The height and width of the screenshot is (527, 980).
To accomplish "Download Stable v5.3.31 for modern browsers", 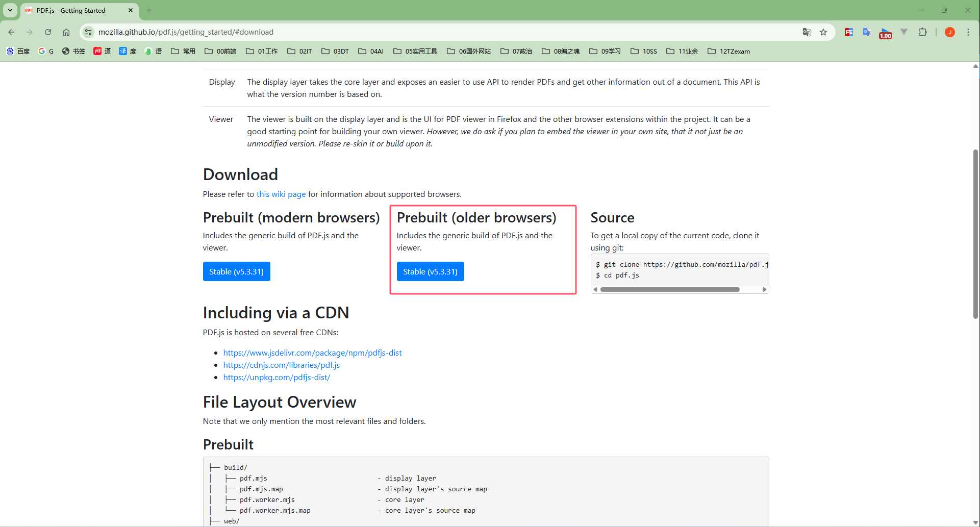I will [237, 271].
